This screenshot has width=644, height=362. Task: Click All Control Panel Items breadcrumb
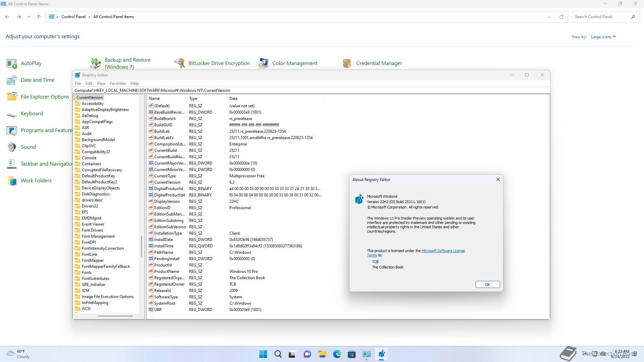[x=113, y=17]
